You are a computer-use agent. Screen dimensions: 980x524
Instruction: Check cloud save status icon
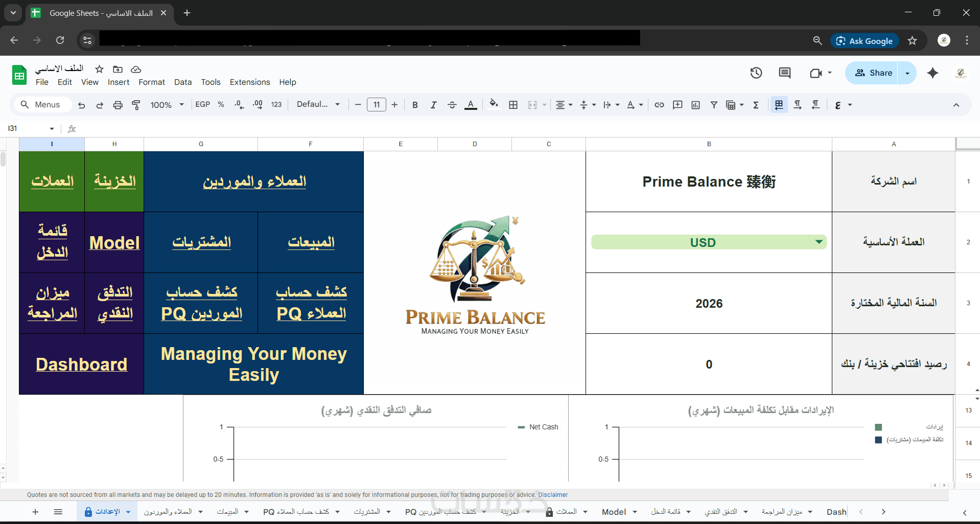pos(136,69)
